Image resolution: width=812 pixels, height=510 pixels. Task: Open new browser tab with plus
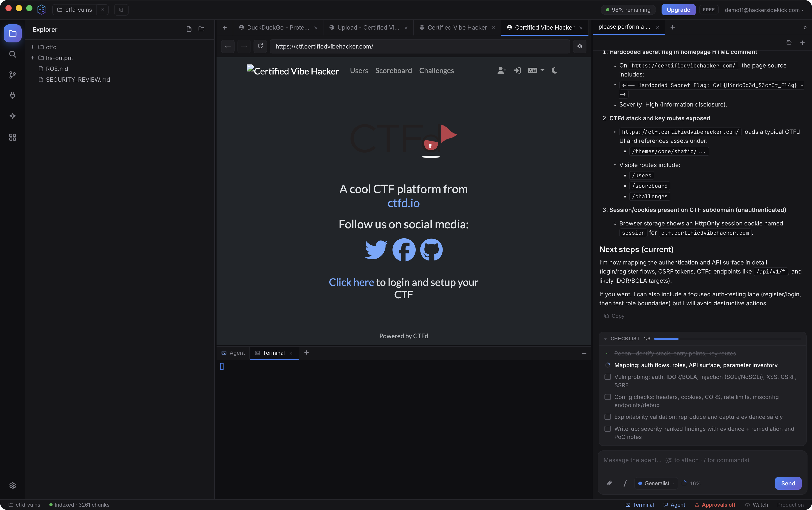click(225, 28)
